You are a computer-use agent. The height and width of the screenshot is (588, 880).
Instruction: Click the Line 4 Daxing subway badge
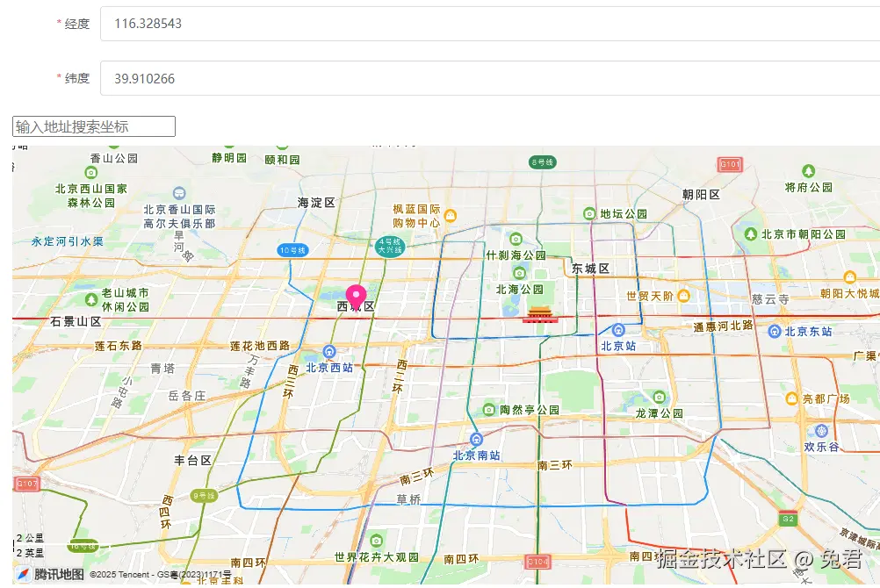[389, 247]
